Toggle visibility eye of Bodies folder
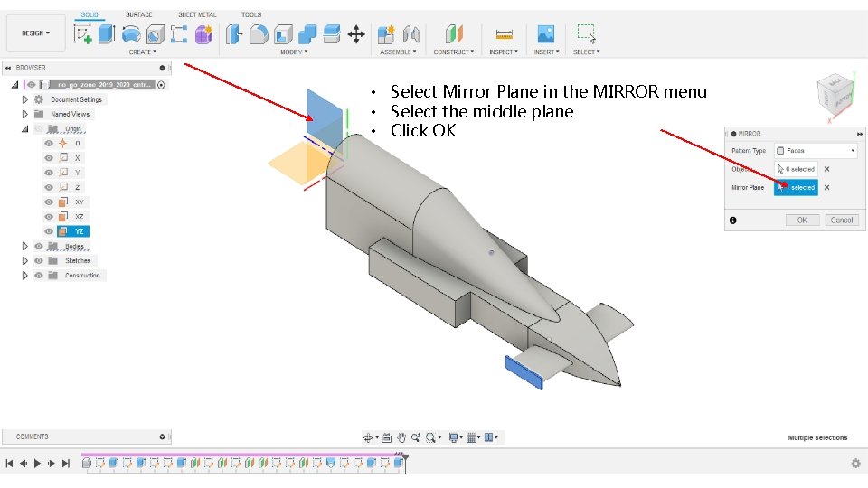The height and width of the screenshot is (488, 868). 38,246
